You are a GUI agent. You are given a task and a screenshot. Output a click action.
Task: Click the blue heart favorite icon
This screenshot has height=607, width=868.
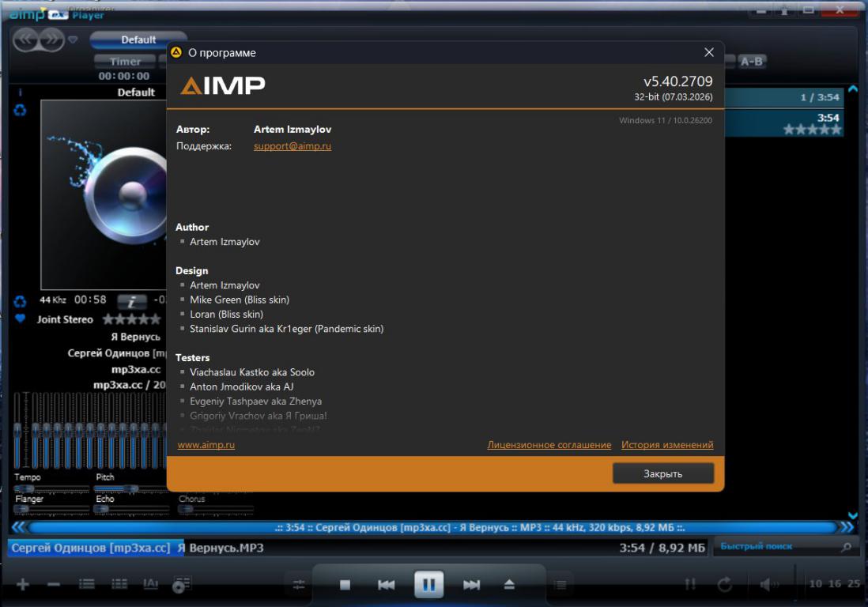click(x=21, y=319)
